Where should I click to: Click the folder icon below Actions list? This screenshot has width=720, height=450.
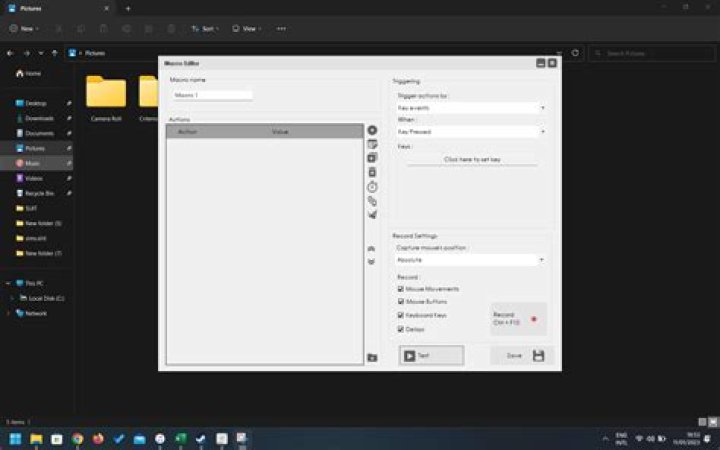[372, 357]
